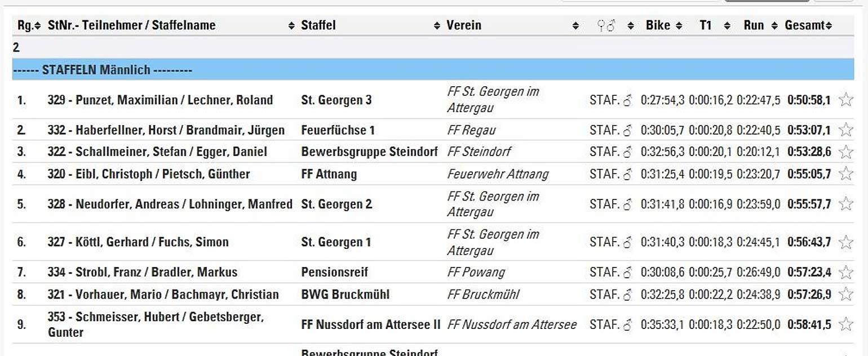Favorite the St. Georgen 2 relay entry

click(x=845, y=204)
